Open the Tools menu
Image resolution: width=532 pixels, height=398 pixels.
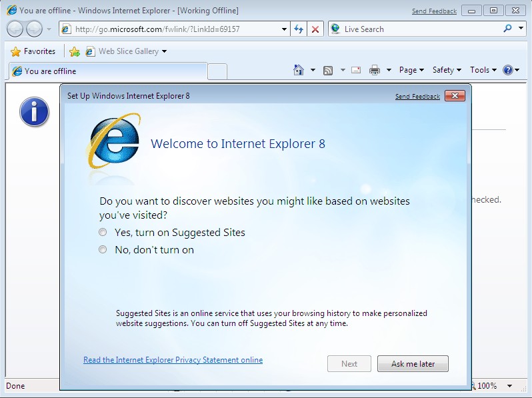(x=483, y=70)
